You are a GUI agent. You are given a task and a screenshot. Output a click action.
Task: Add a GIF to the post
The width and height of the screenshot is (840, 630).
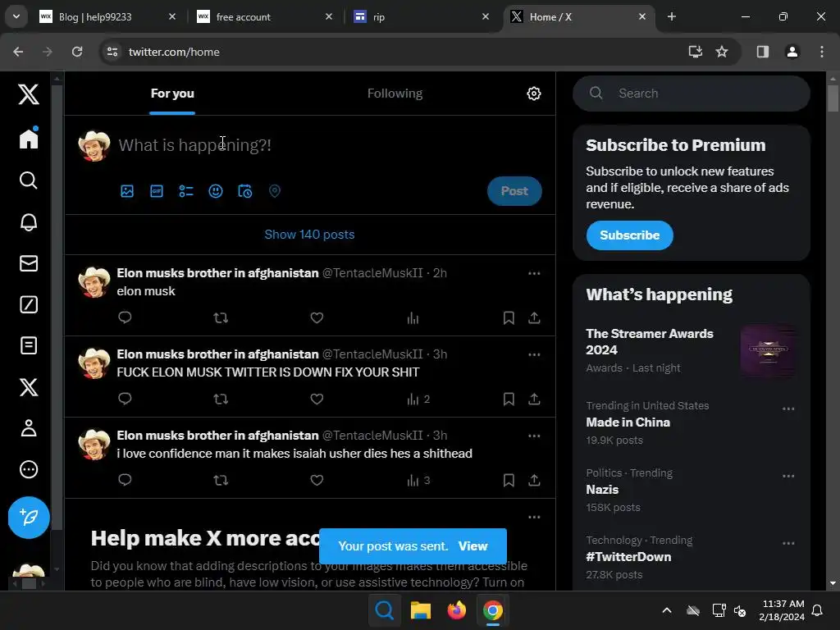point(157,191)
